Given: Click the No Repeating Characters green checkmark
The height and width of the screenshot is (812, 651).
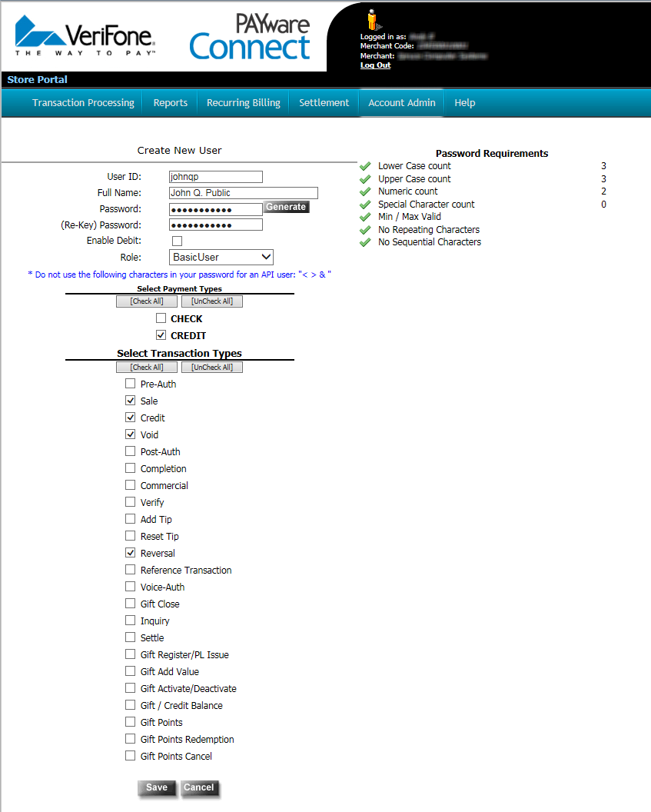Looking at the screenshot, I should click(x=365, y=230).
